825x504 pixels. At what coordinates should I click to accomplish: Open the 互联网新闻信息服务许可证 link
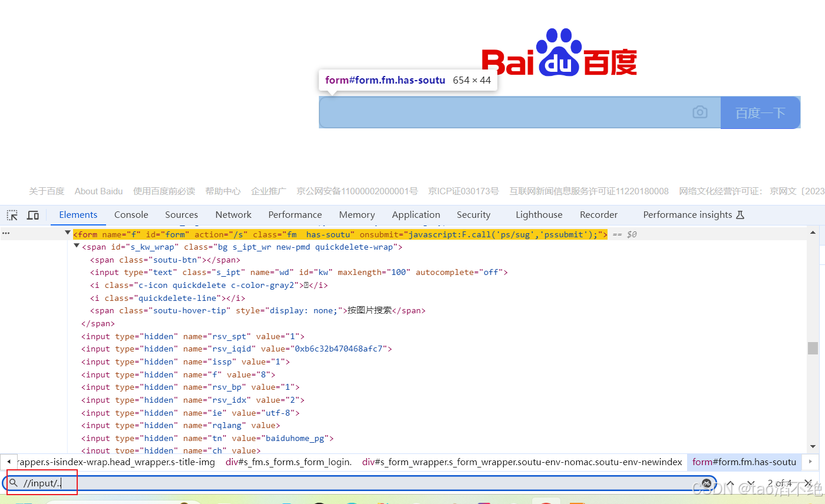pyautogui.click(x=589, y=191)
